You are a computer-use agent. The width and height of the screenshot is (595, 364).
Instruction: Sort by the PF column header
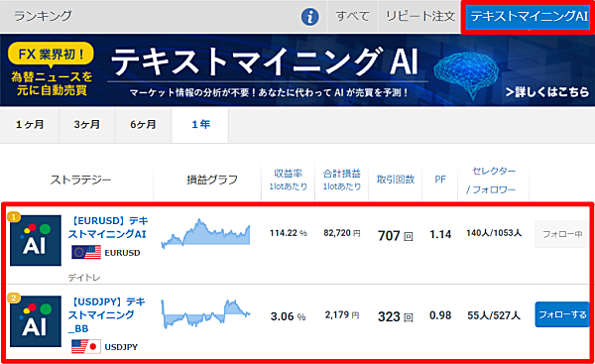click(439, 180)
